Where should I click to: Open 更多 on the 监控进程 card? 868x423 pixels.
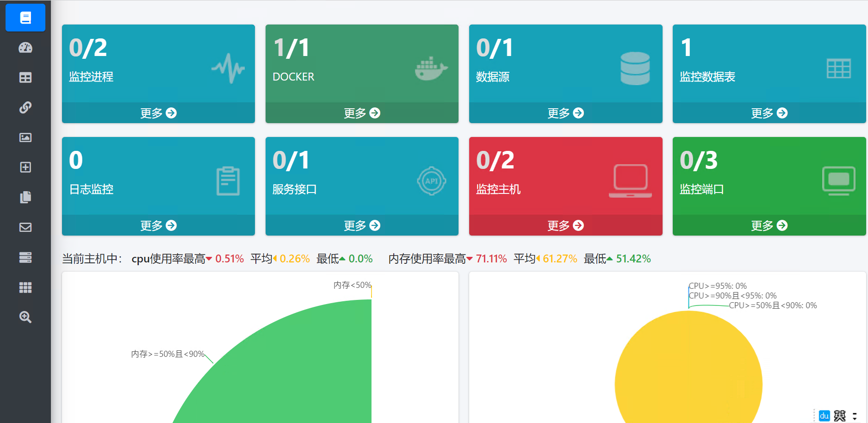[158, 112]
